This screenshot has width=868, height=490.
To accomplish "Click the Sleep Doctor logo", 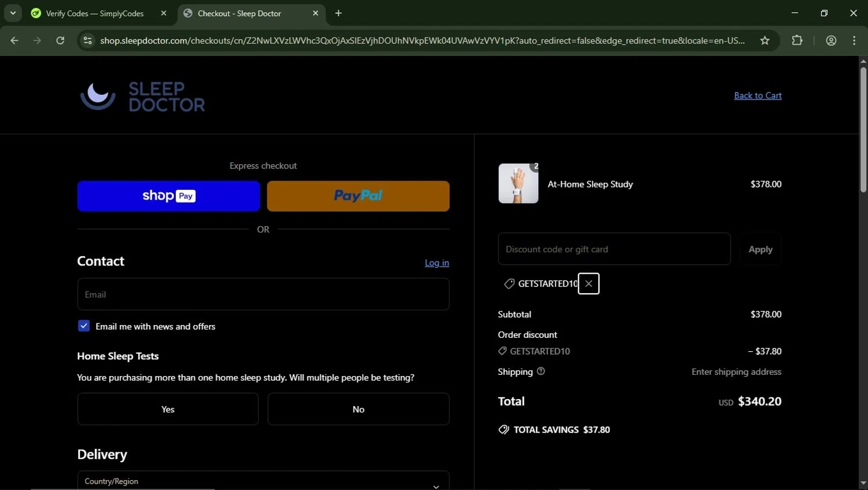I will click(x=142, y=96).
